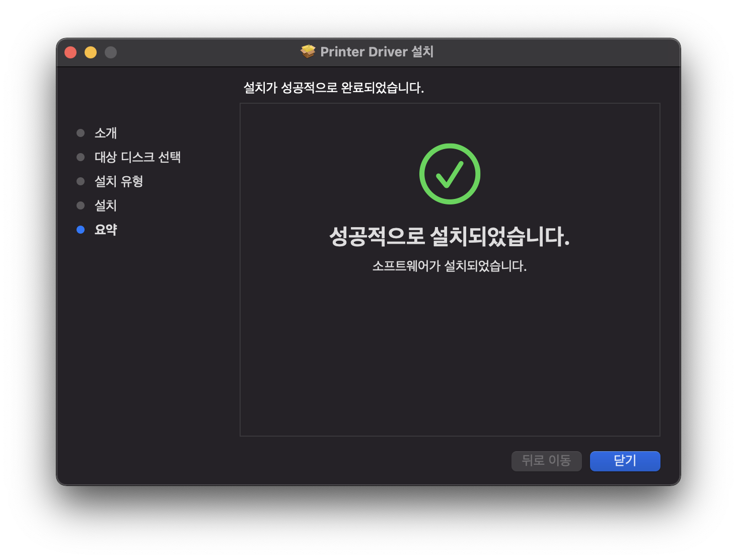Click the green checkmark success icon

coord(450,174)
